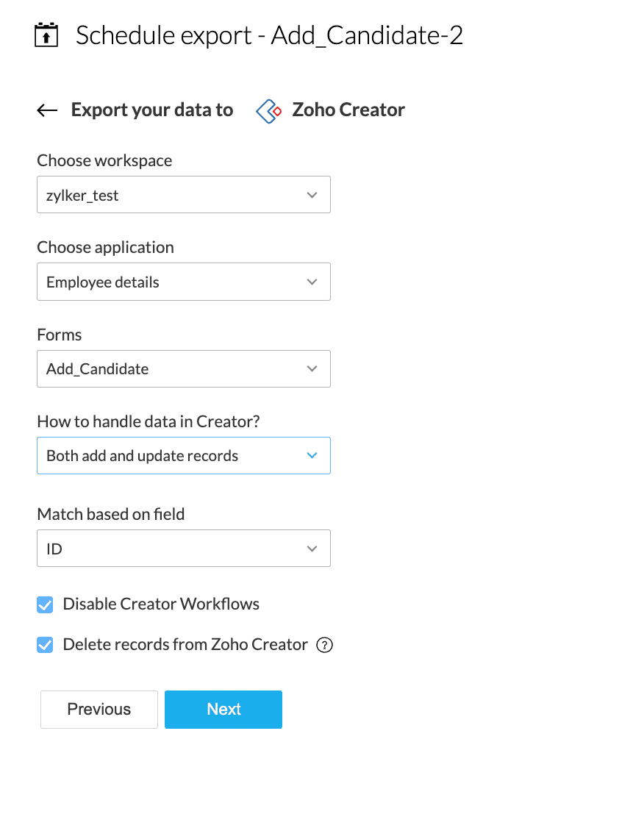Click blue chevron in Both add and update records
This screenshot has width=644, height=828.
click(312, 455)
